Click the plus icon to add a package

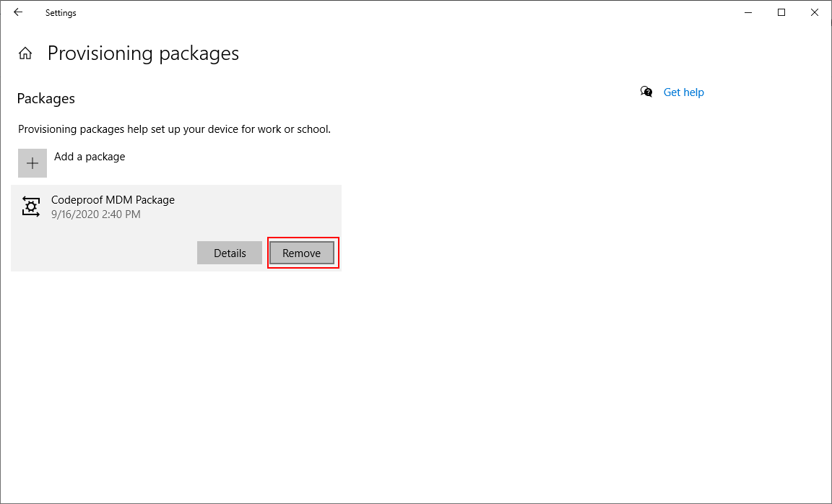point(32,163)
